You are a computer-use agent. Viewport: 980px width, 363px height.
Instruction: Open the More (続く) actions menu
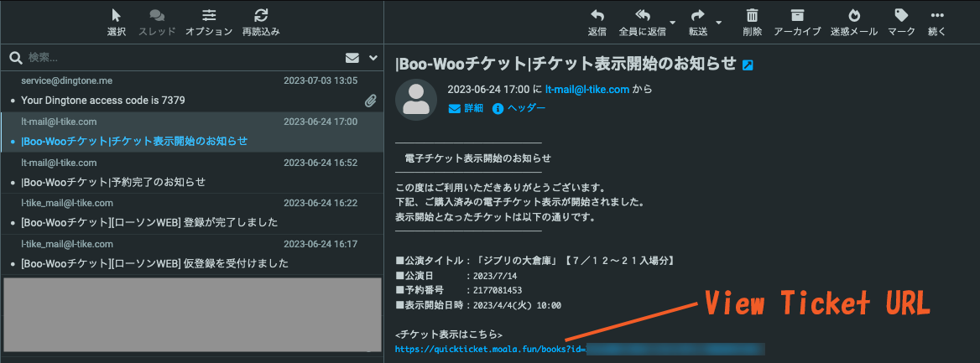937,16
